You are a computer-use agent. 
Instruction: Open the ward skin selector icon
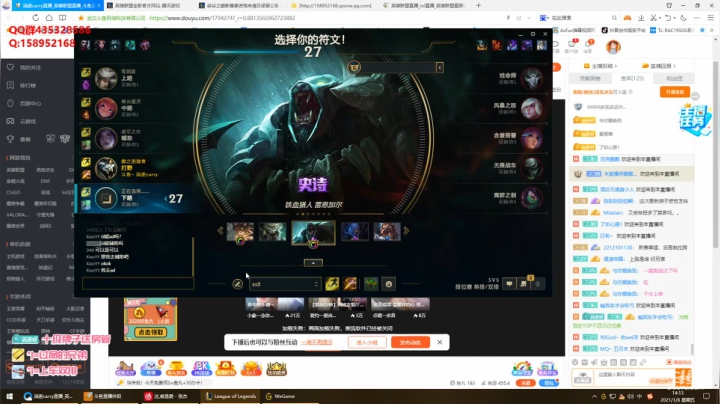371,284
